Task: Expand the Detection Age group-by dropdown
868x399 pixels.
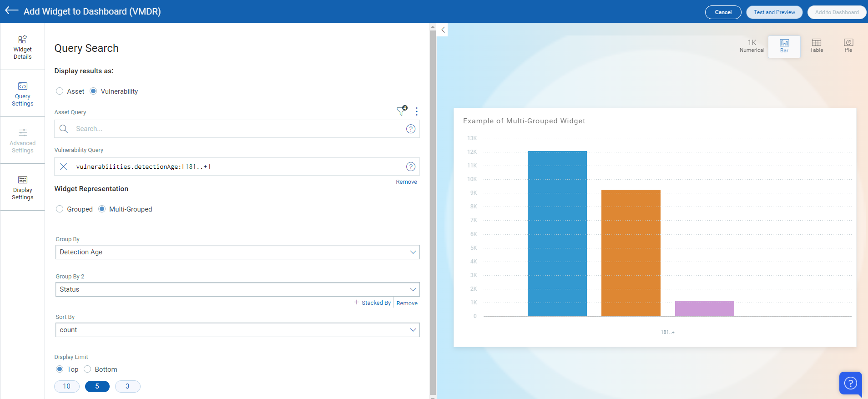Action: tap(237, 252)
